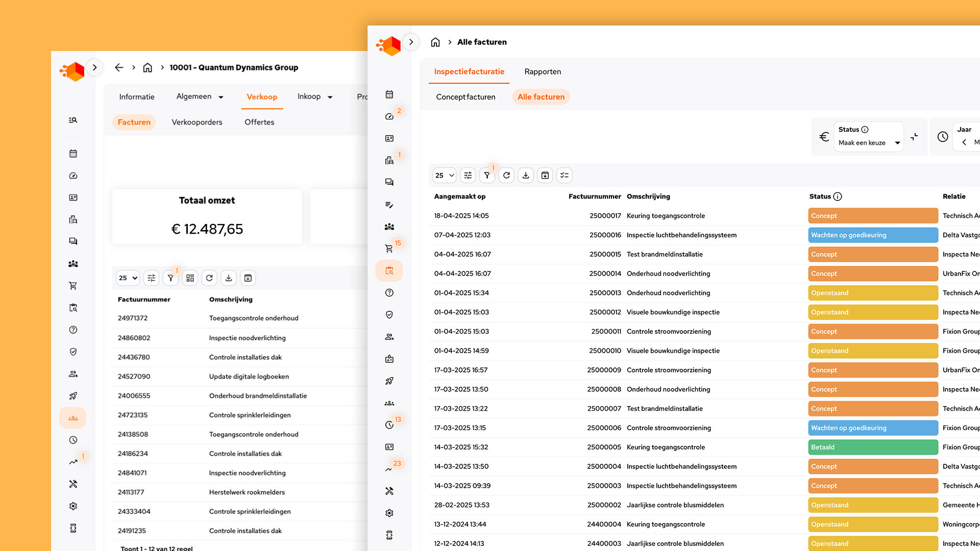
Task: Toggle the multi-select checklist icon
Action: 564,176
